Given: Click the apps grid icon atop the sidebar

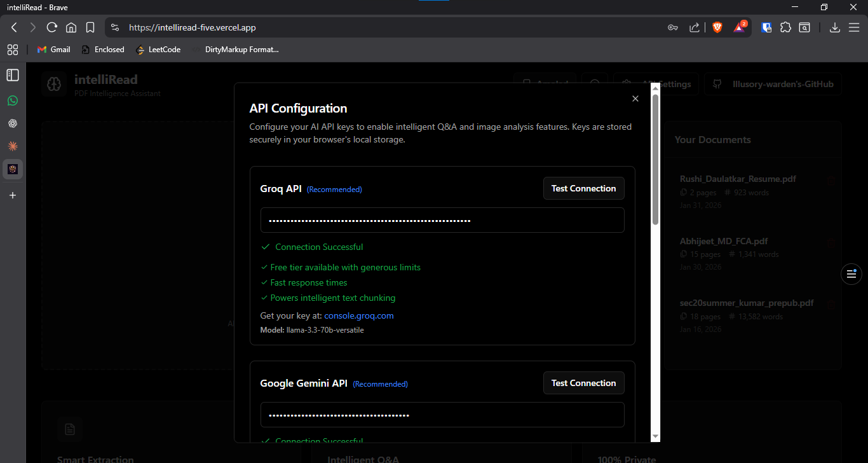Looking at the screenshot, I should click(13, 50).
